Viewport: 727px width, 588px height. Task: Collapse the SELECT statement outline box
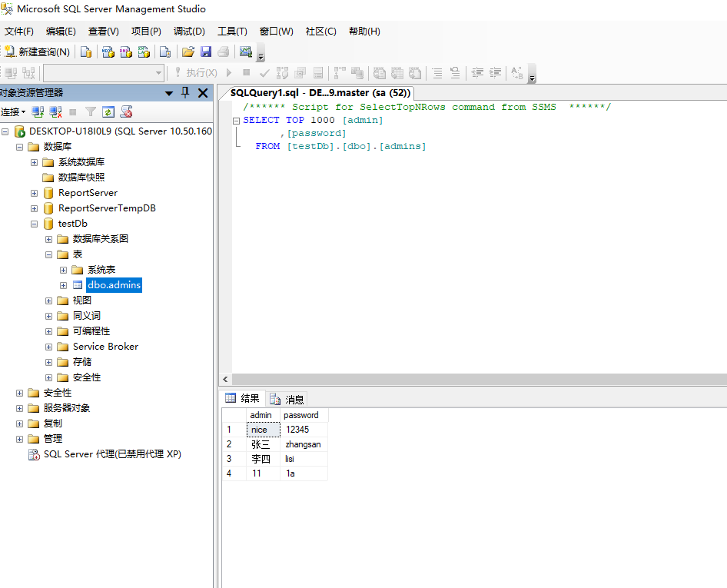pos(236,121)
